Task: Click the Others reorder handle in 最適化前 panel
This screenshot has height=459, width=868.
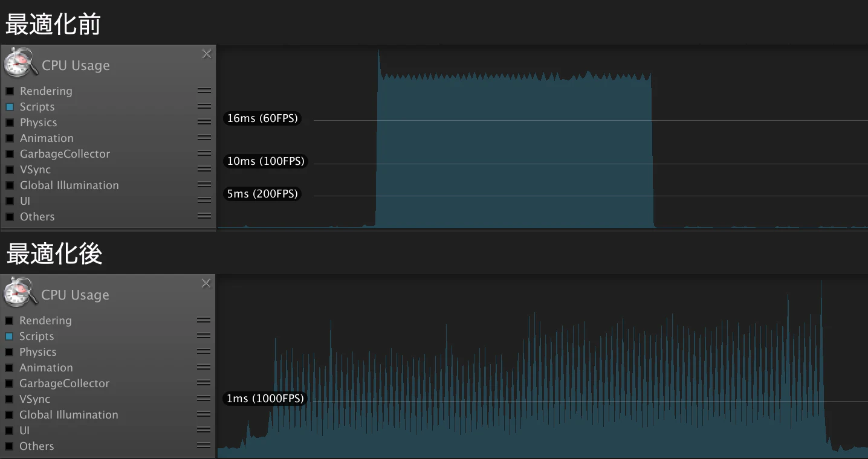Action: point(204,216)
